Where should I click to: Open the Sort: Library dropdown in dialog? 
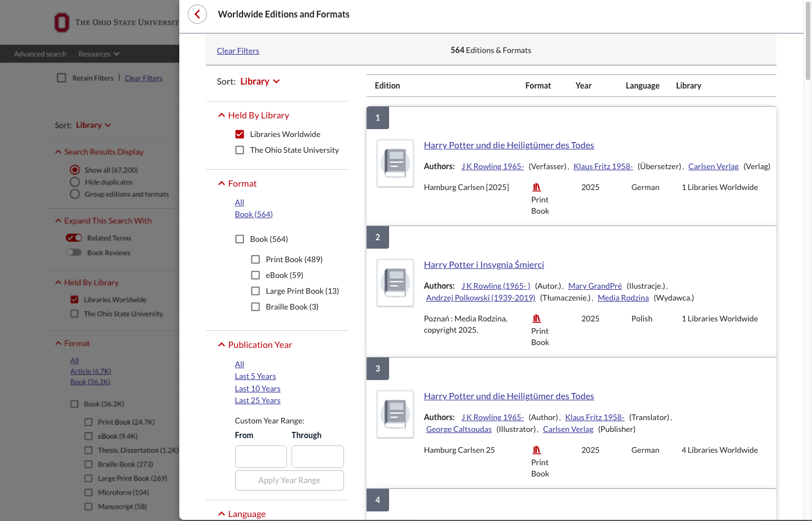[x=260, y=81]
